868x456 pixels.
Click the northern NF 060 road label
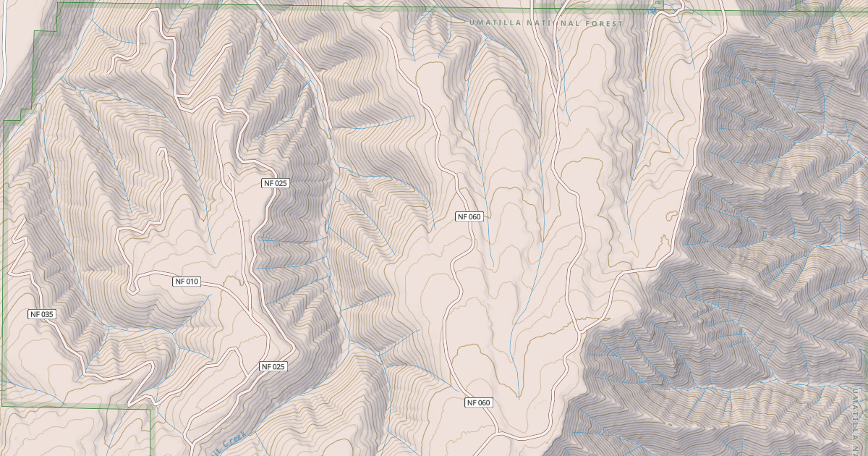tap(469, 216)
